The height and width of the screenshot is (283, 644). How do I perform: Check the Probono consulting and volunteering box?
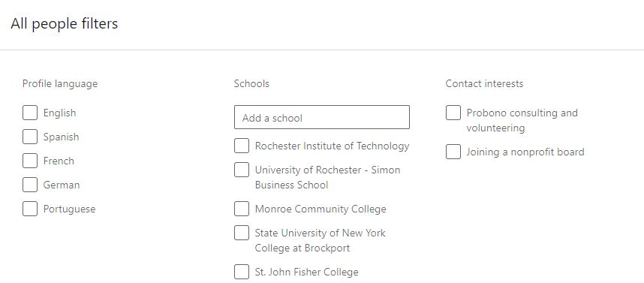click(453, 113)
